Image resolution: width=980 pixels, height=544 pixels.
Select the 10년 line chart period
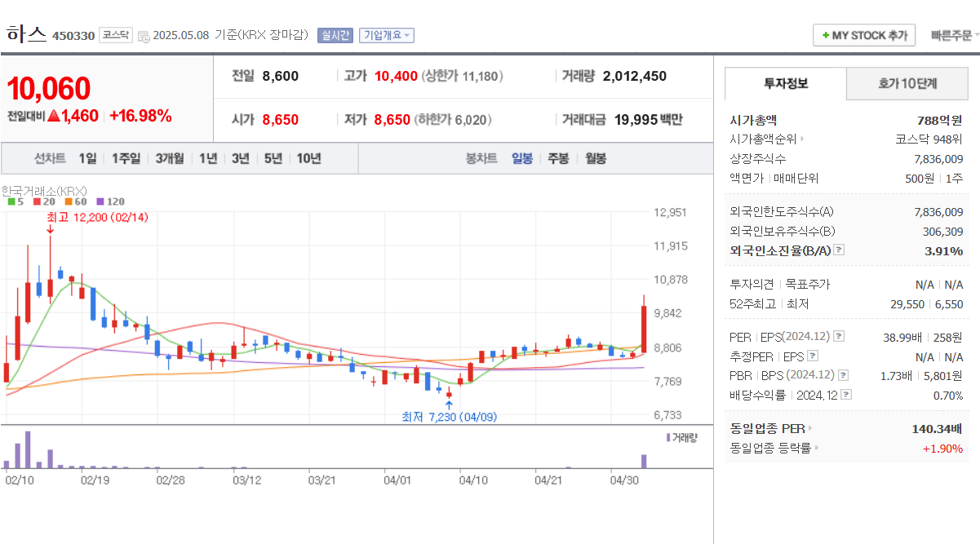pos(308,158)
